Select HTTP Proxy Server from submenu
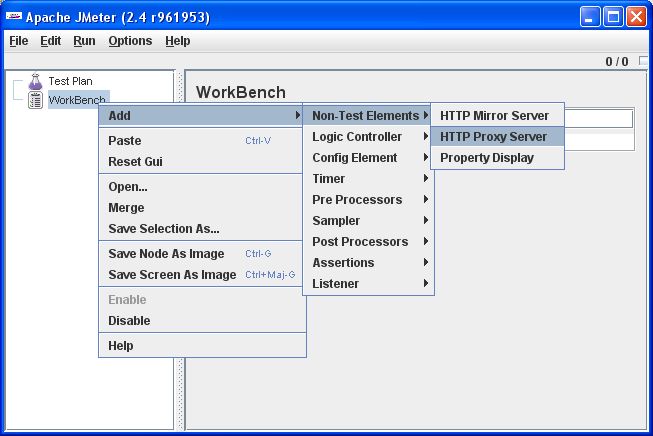 [x=493, y=137]
